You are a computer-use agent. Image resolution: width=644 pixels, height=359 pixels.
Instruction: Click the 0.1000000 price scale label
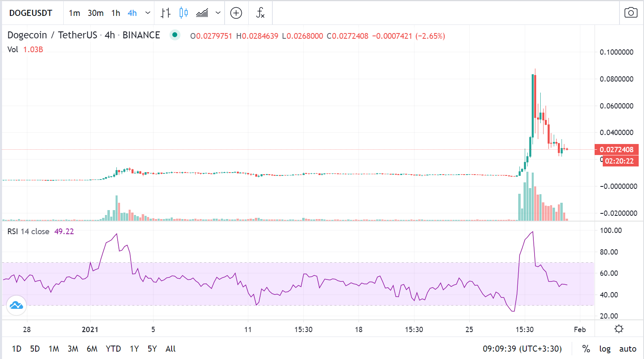click(617, 52)
